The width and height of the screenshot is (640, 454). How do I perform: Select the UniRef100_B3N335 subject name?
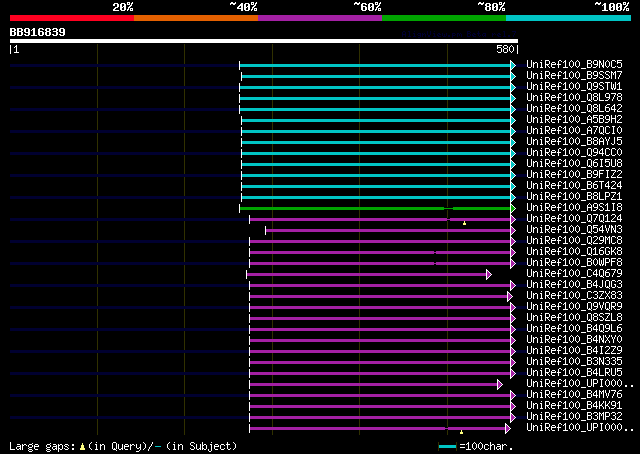click(574, 362)
